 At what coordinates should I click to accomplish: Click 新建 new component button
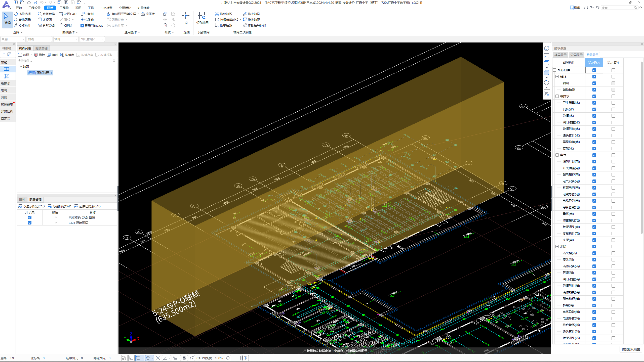pos(24,55)
